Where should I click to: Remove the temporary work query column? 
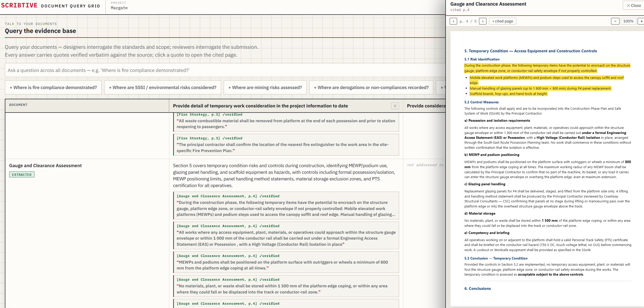pos(395,106)
